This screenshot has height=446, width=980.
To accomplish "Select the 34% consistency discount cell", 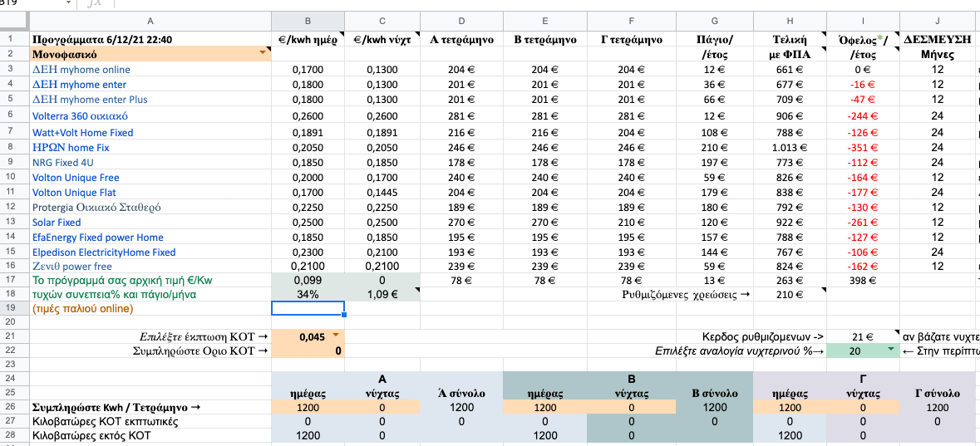I will coord(308,295).
